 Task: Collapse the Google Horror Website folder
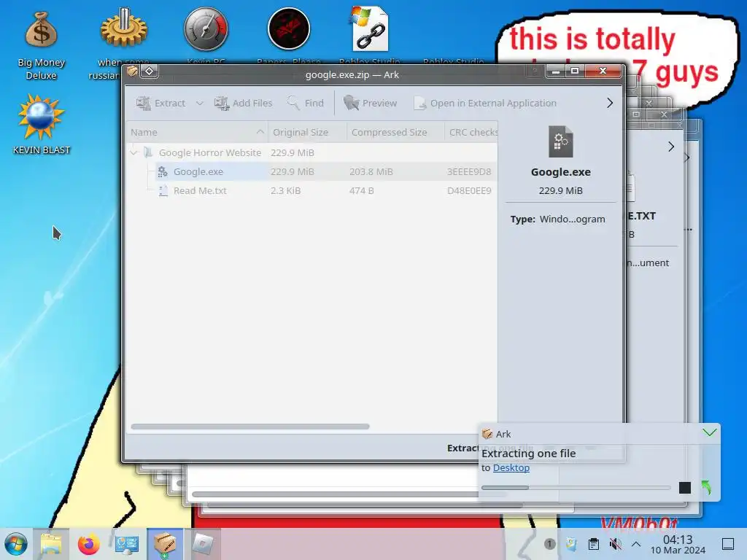pyautogui.click(x=134, y=153)
